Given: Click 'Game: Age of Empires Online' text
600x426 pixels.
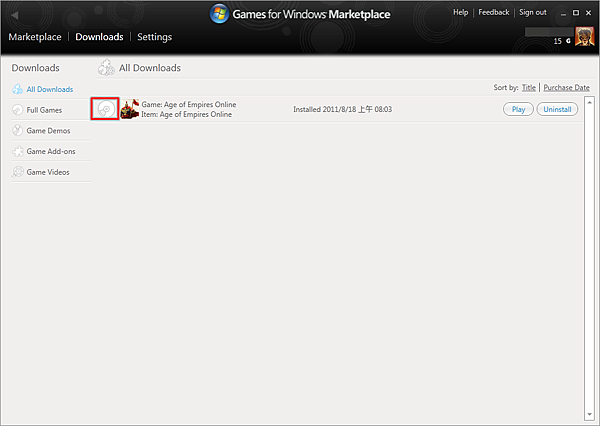Looking at the screenshot, I should click(189, 104).
